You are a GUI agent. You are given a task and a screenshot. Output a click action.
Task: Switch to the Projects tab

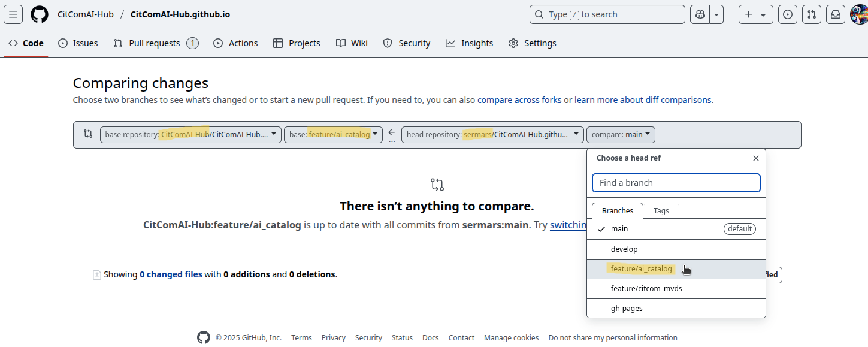tap(297, 43)
